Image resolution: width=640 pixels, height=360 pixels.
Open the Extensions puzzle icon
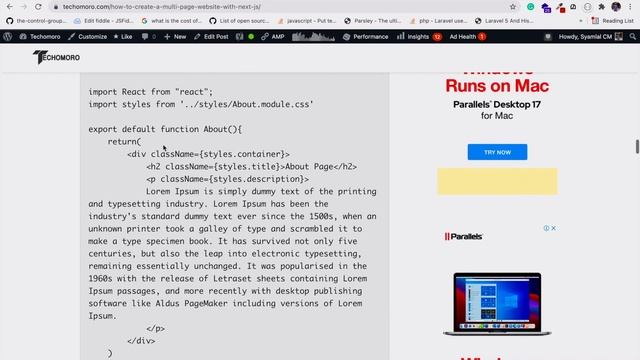(602, 7)
